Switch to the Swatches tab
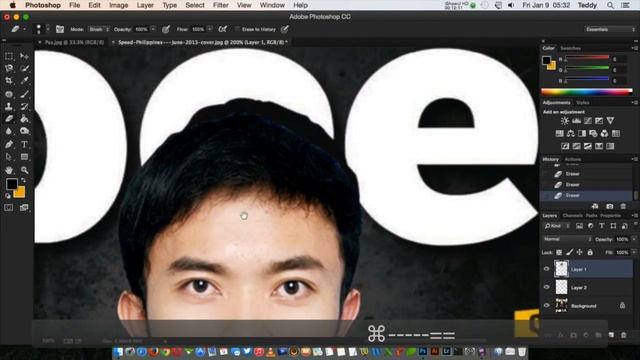This screenshot has width=640, height=360. point(570,48)
